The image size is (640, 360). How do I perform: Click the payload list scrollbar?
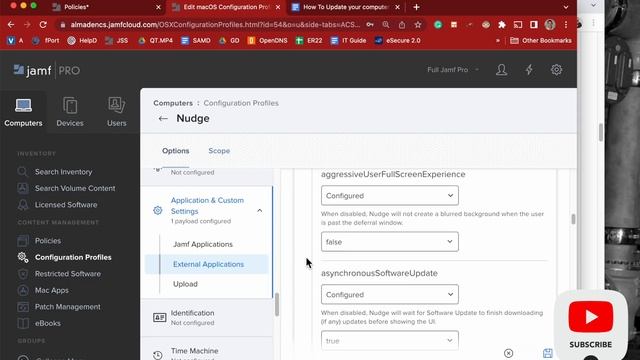tap(277, 304)
